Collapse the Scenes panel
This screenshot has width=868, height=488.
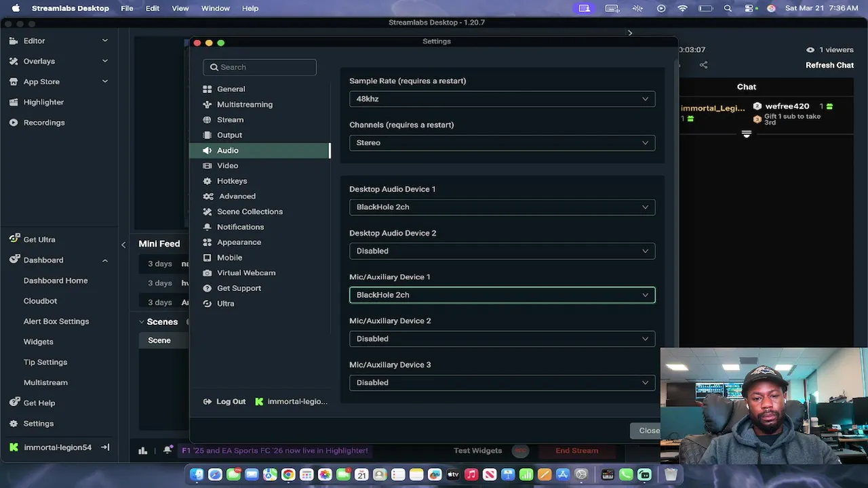pyautogui.click(x=142, y=322)
